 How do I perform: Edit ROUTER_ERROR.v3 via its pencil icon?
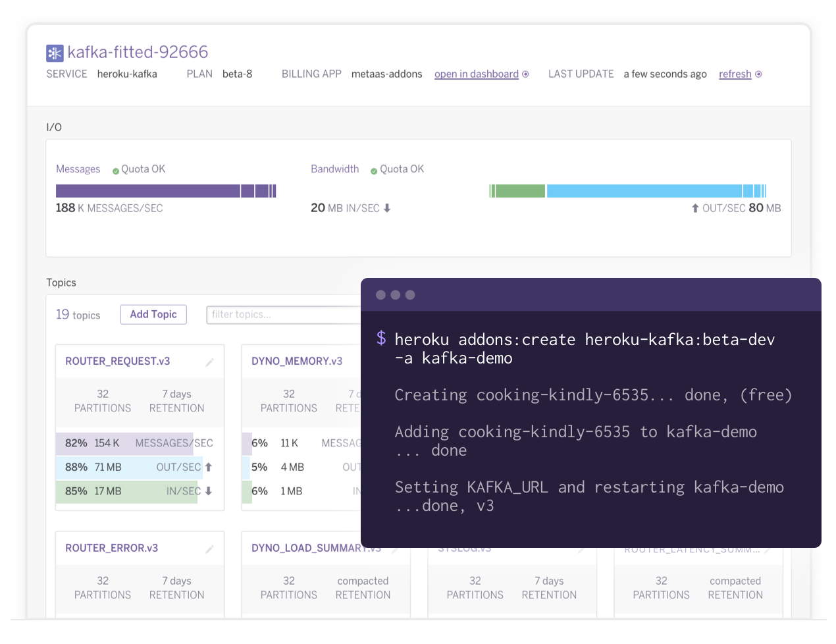(x=209, y=549)
